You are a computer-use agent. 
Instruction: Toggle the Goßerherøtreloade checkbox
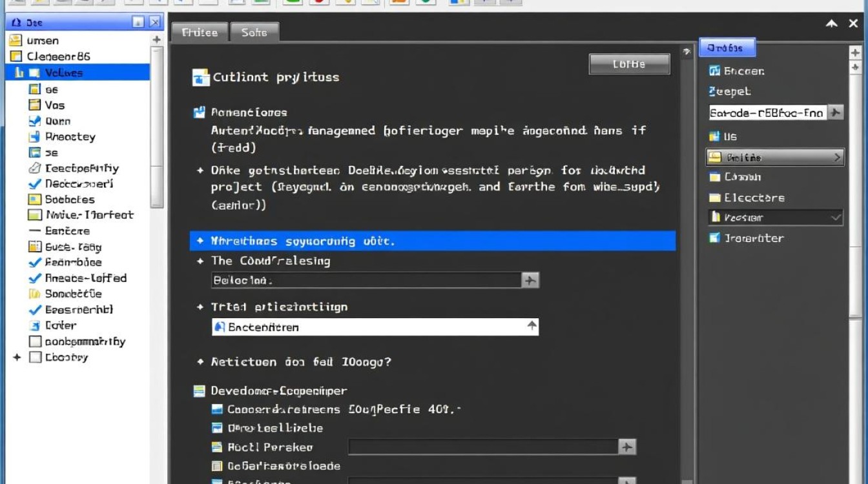(x=217, y=466)
